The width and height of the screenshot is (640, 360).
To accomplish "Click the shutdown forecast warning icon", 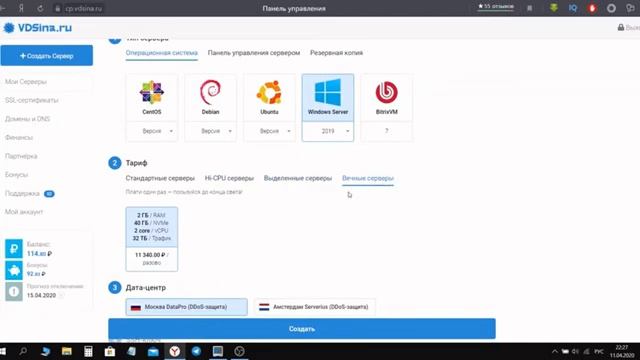I will coord(14,291).
